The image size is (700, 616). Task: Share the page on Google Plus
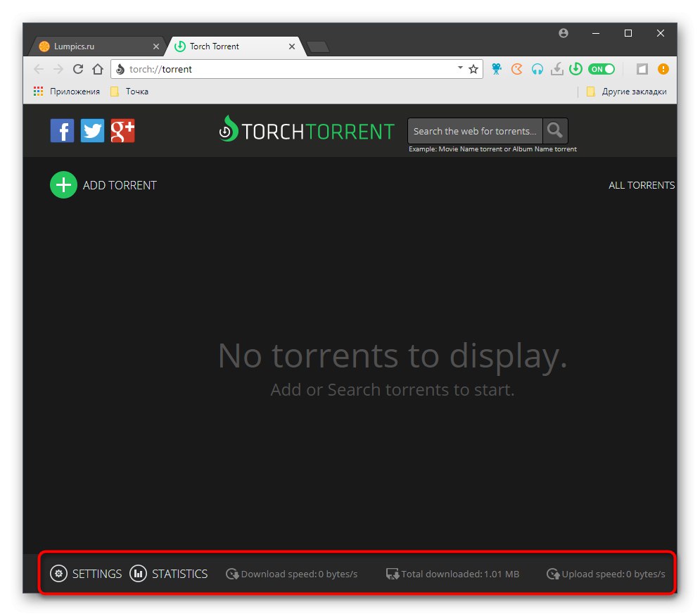point(122,130)
